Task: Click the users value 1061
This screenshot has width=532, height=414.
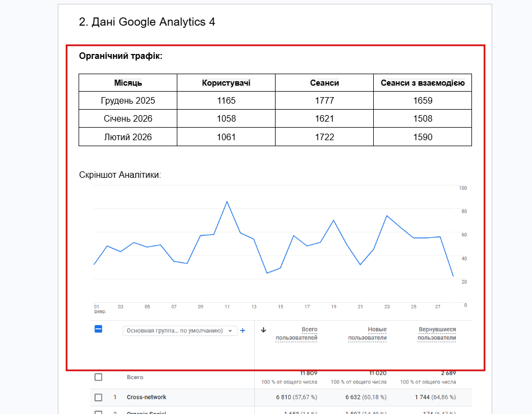Action: (226, 137)
